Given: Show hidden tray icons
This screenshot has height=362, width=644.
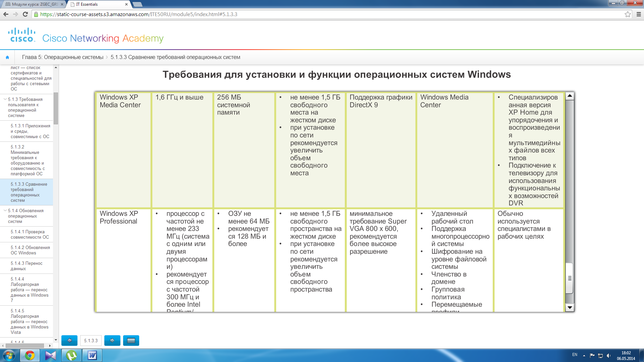Looking at the screenshot, I should point(584,356).
